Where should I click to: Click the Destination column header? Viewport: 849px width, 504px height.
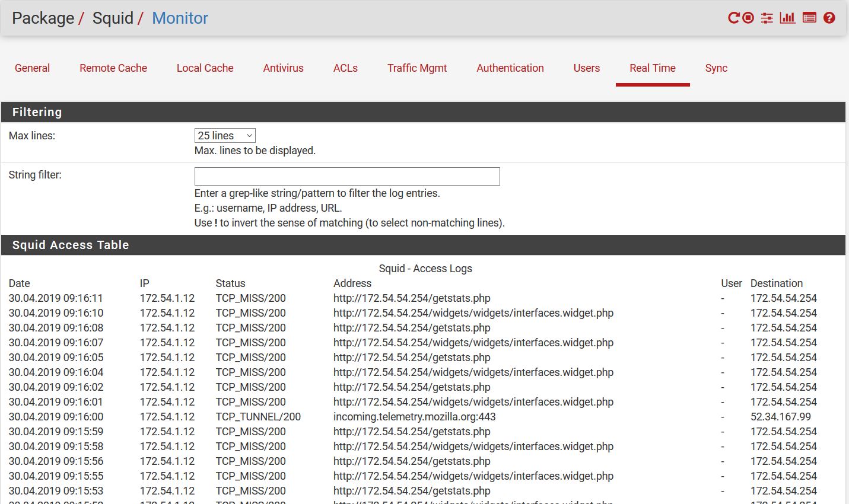tap(777, 283)
